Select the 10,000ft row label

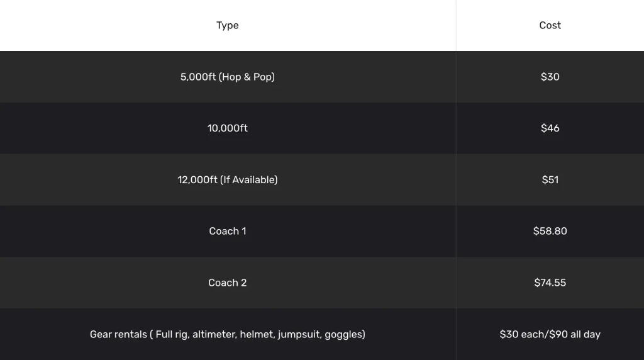pos(227,128)
